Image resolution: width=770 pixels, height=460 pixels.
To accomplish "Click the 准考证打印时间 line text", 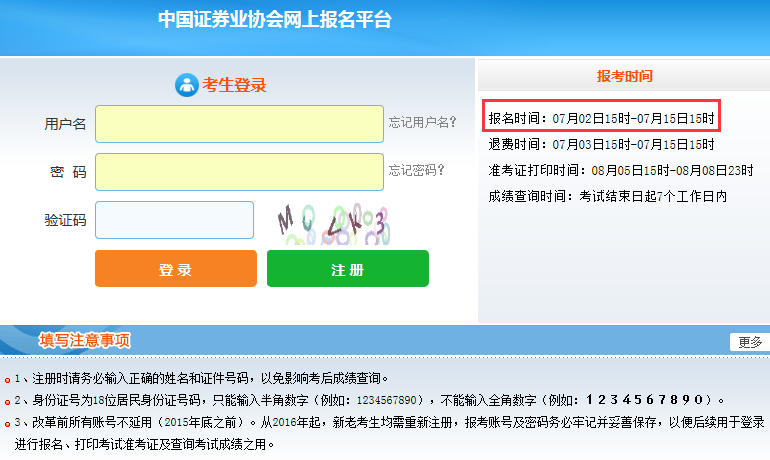I will (x=621, y=170).
